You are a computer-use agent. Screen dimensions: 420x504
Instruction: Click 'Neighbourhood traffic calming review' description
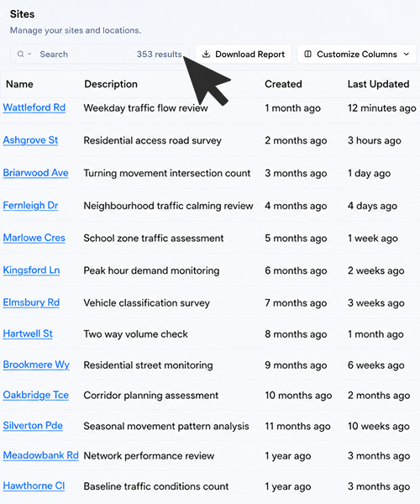coord(168,206)
